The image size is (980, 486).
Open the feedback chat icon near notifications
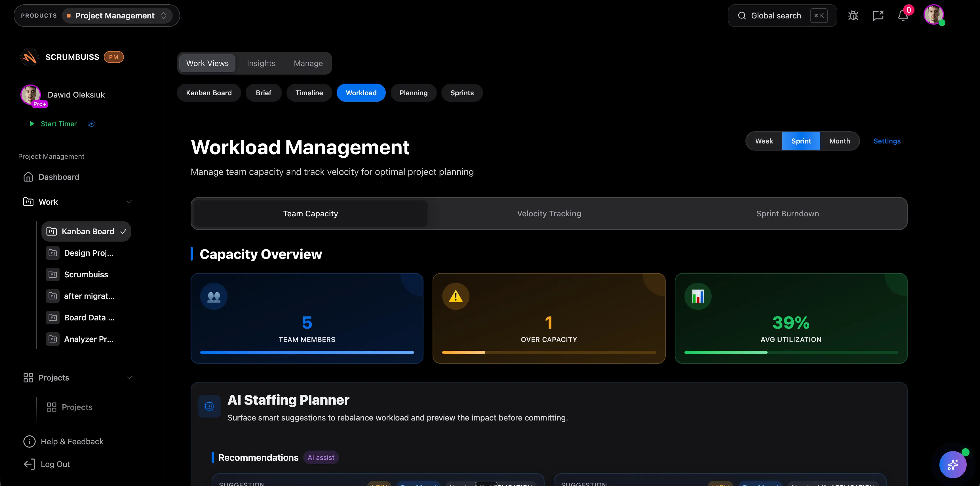coord(878,15)
